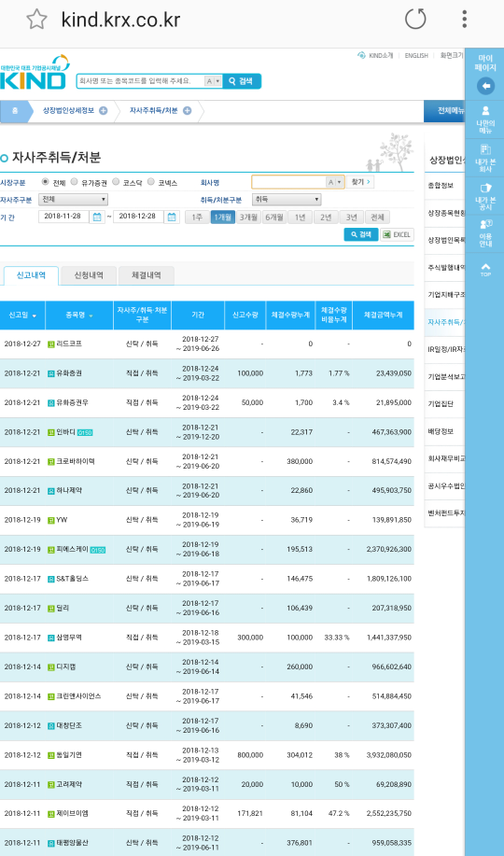Set period to 전체
This screenshot has width=504, height=856.
tap(377, 218)
